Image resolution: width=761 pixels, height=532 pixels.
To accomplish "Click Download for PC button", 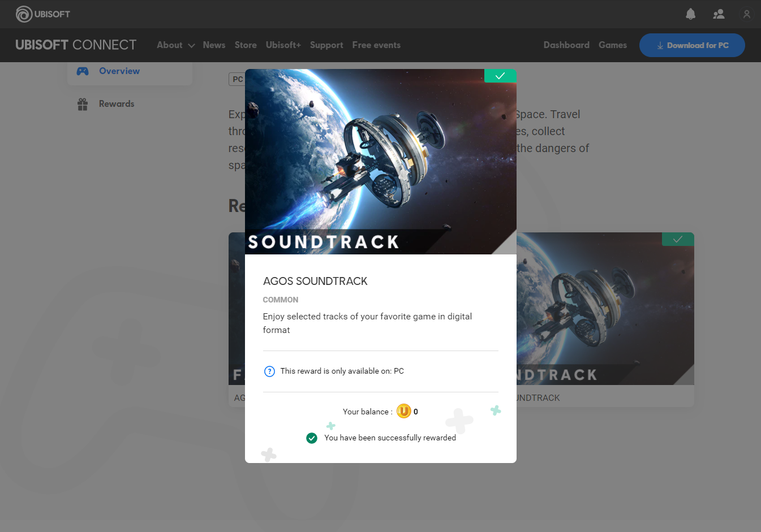I will pos(692,45).
